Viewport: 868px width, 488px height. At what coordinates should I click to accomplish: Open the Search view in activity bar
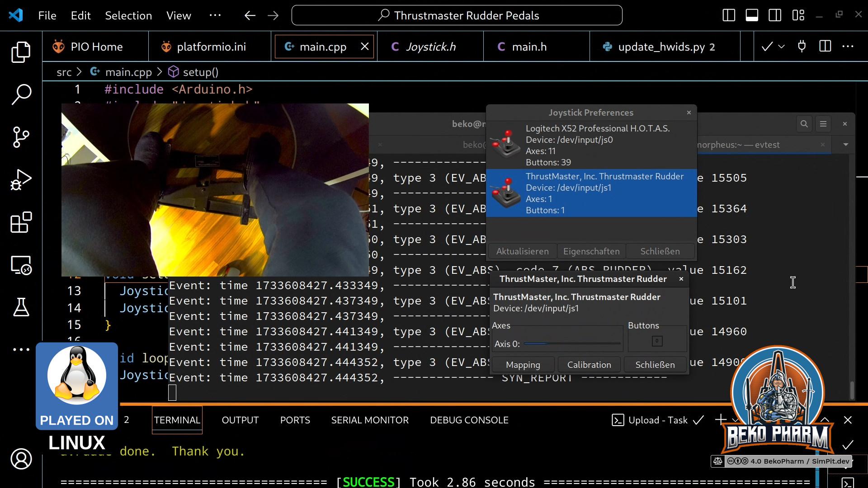click(21, 94)
